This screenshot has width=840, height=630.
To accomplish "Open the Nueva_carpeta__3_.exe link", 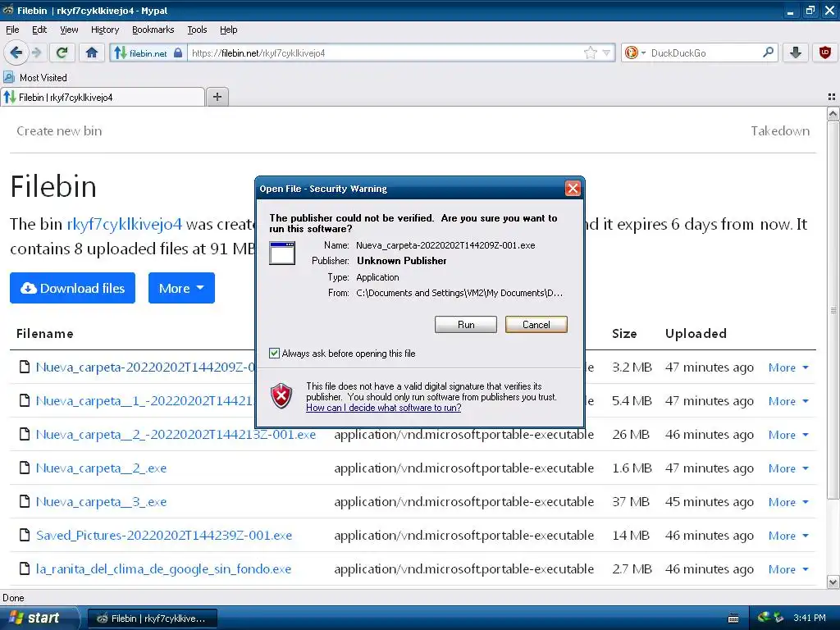I will click(101, 502).
